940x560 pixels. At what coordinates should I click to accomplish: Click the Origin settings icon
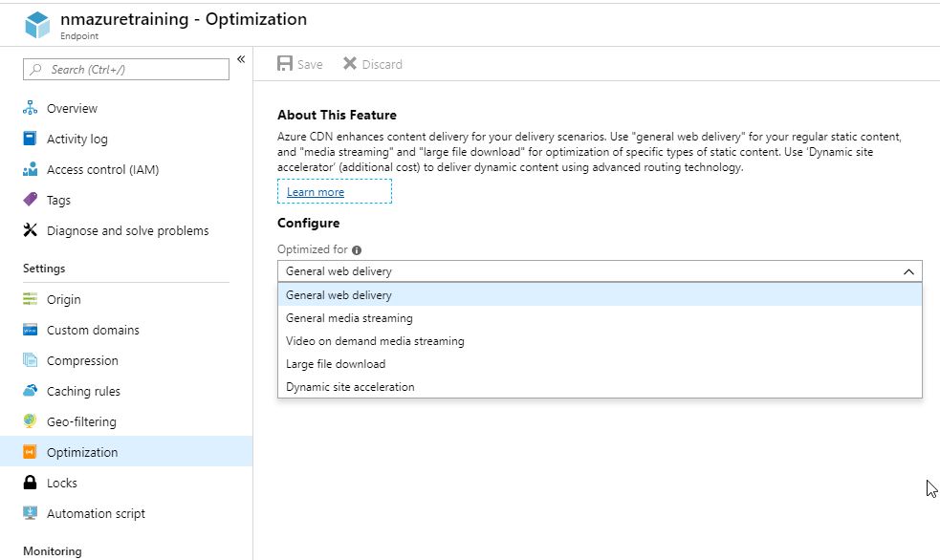[x=30, y=299]
